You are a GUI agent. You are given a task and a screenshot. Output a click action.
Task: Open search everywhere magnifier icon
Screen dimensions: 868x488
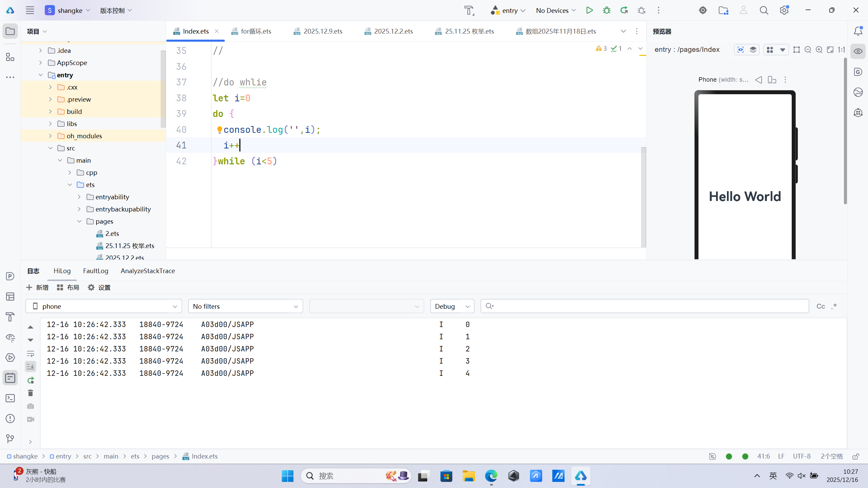point(764,10)
